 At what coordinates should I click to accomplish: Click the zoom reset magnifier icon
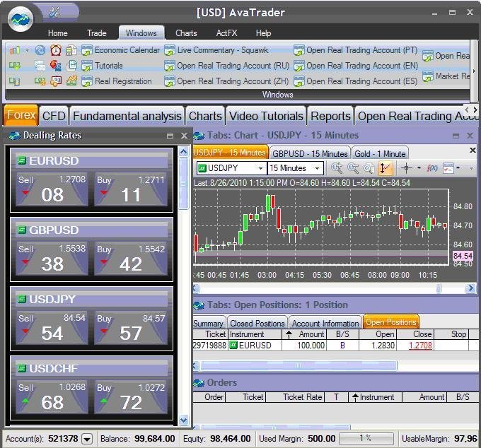click(369, 168)
